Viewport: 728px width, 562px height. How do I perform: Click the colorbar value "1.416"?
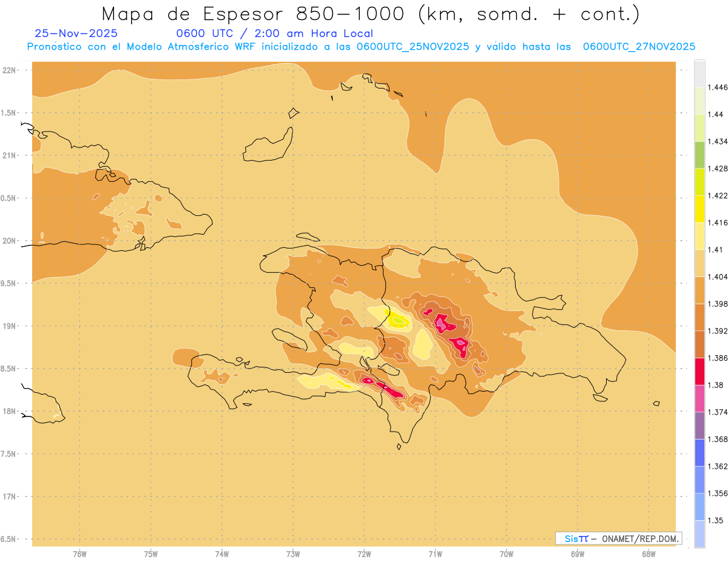pos(718,222)
